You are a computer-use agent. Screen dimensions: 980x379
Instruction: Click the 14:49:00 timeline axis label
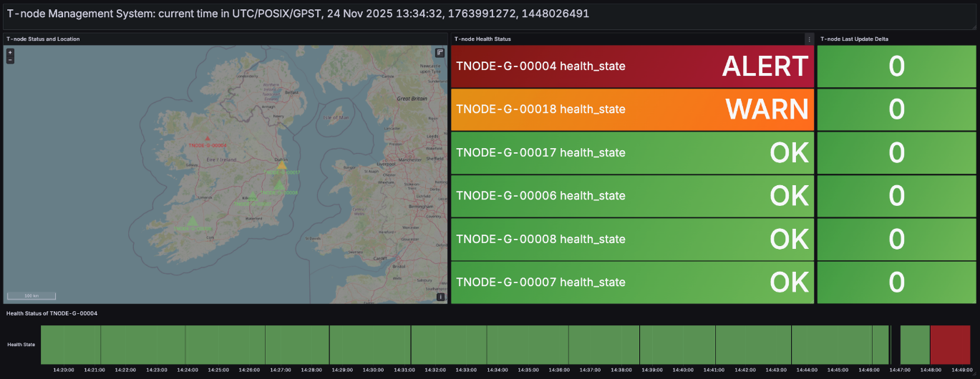(x=961, y=370)
